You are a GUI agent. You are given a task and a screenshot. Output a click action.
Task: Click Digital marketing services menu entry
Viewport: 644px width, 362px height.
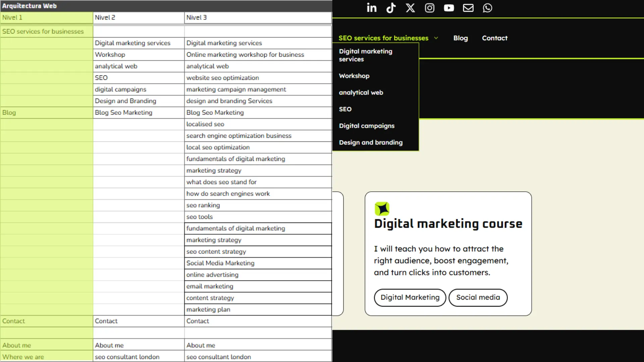366,55
